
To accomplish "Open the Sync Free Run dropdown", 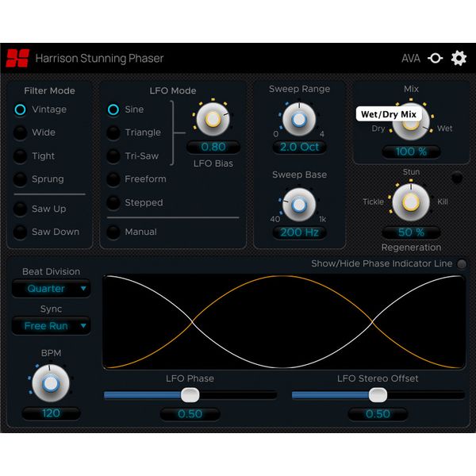I will [51, 326].
